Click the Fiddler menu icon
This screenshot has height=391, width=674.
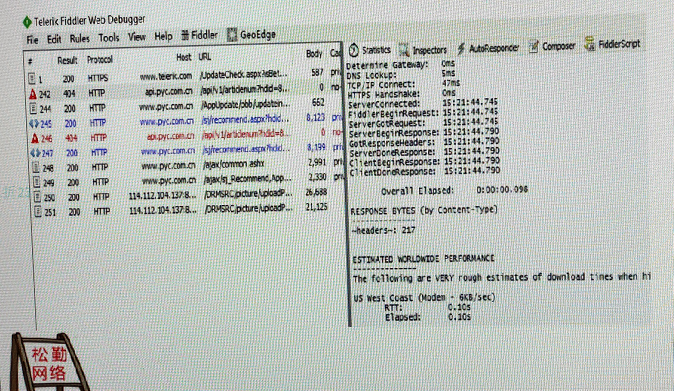click(185, 35)
